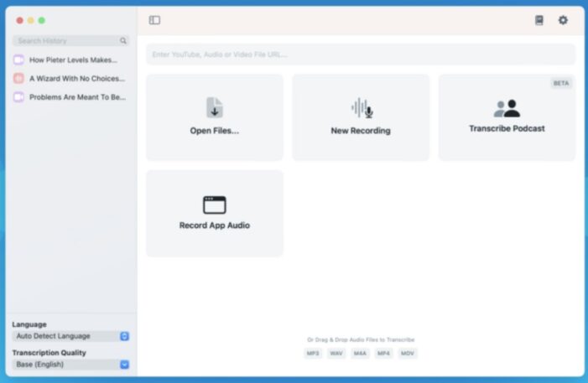Select "A Wizard With No Choices..." transcript
This screenshot has width=588, height=383.
(x=75, y=79)
